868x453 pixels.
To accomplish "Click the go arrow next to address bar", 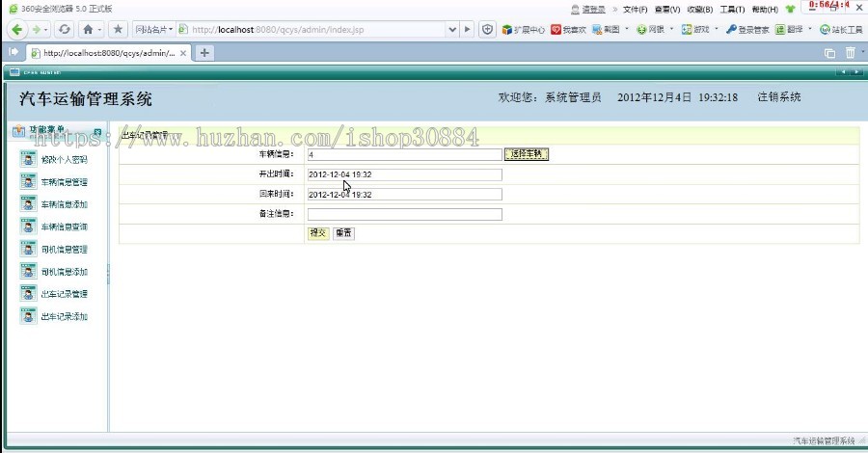I will (467, 29).
